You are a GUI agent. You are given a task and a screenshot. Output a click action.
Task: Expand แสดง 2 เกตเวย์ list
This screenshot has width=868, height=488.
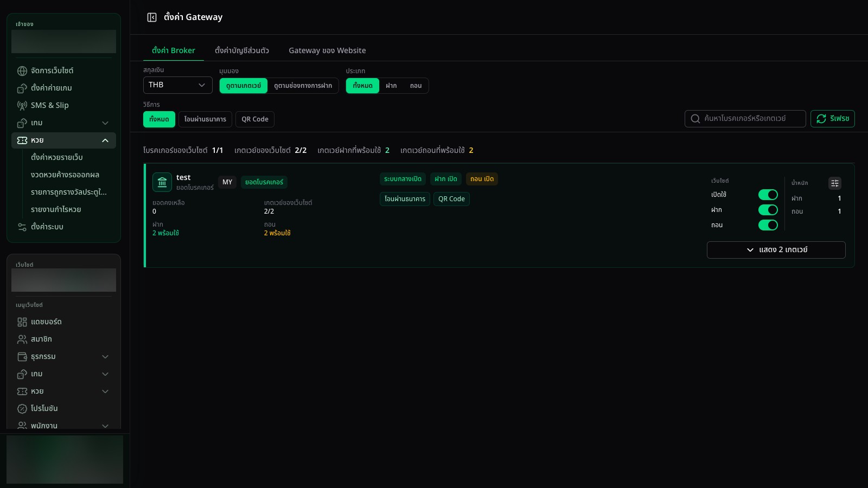tap(776, 250)
